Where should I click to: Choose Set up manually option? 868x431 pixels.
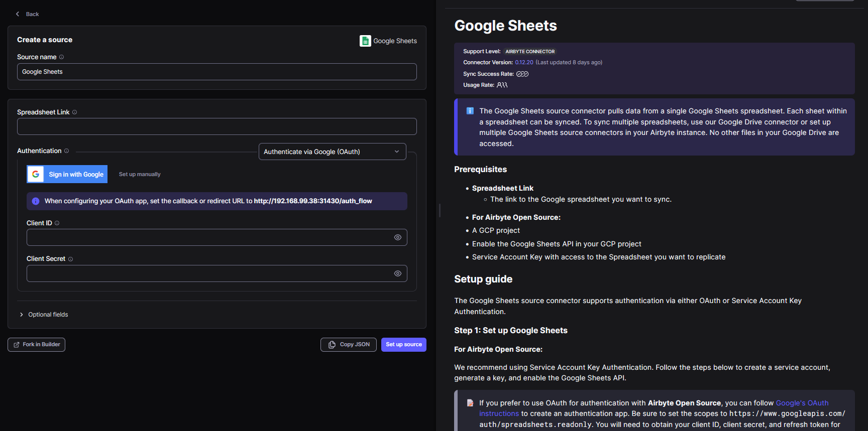pyautogui.click(x=140, y=175)
